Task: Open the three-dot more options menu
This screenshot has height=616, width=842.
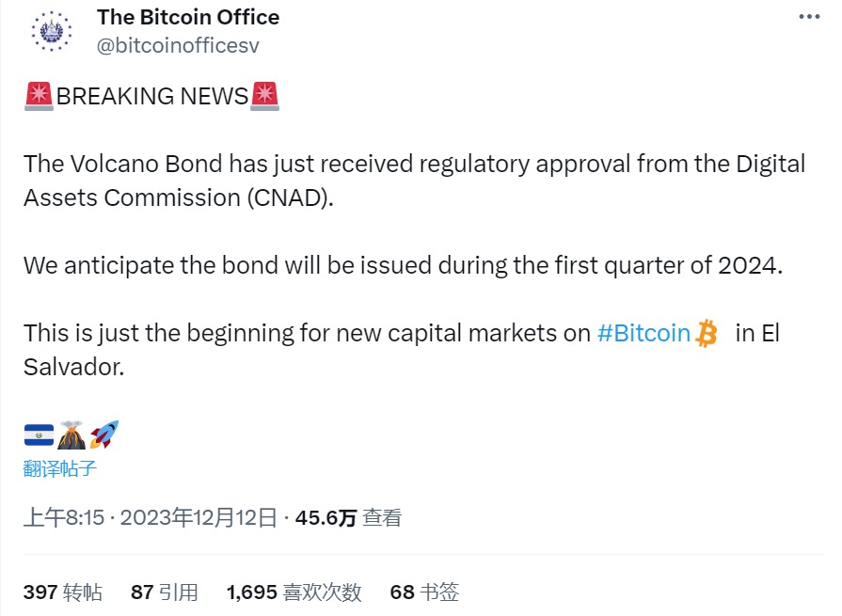Action: [808, 17]
